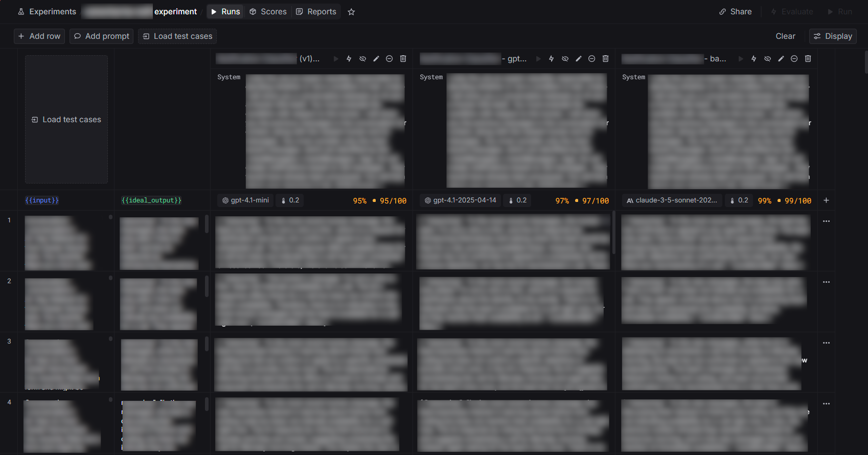Image resolution: width=868 pixels, height=455 pixels.
Task: Click the Add row button
Action: coord(39,36)
